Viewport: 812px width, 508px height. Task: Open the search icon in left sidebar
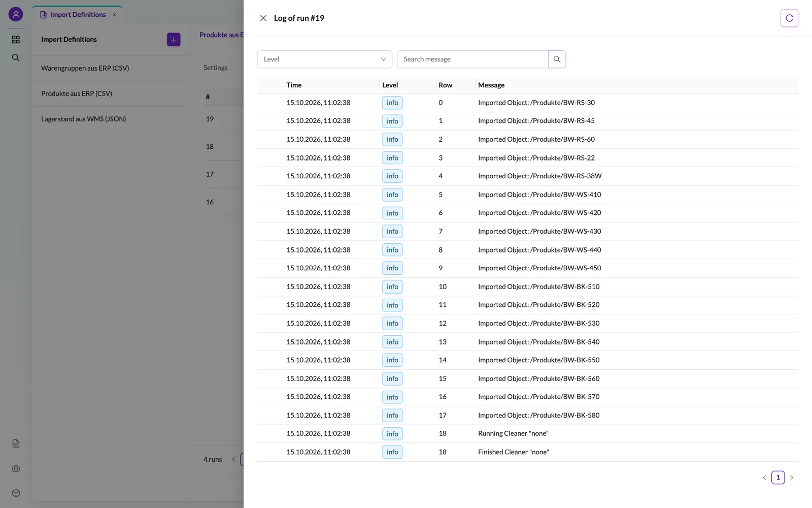coord(16,58)
